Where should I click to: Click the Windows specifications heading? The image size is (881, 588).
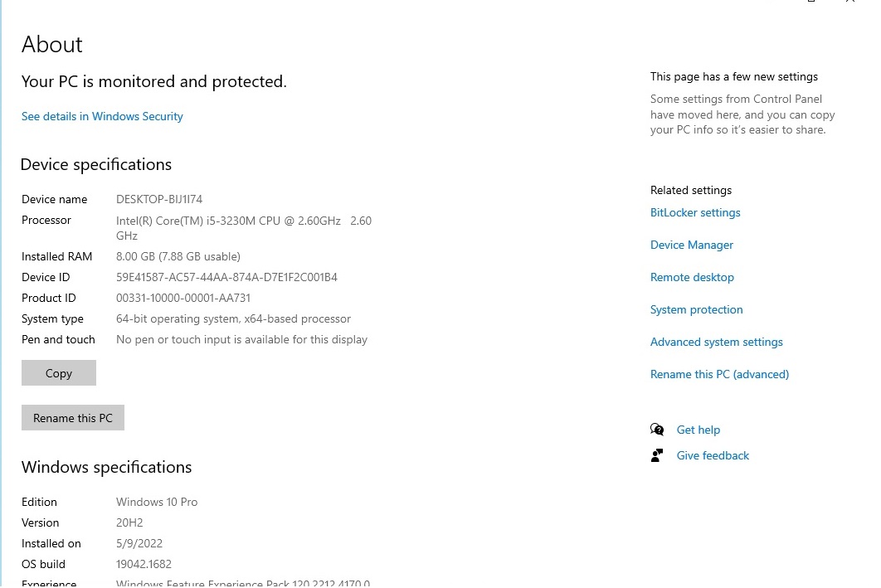click(x=107, y=467)
